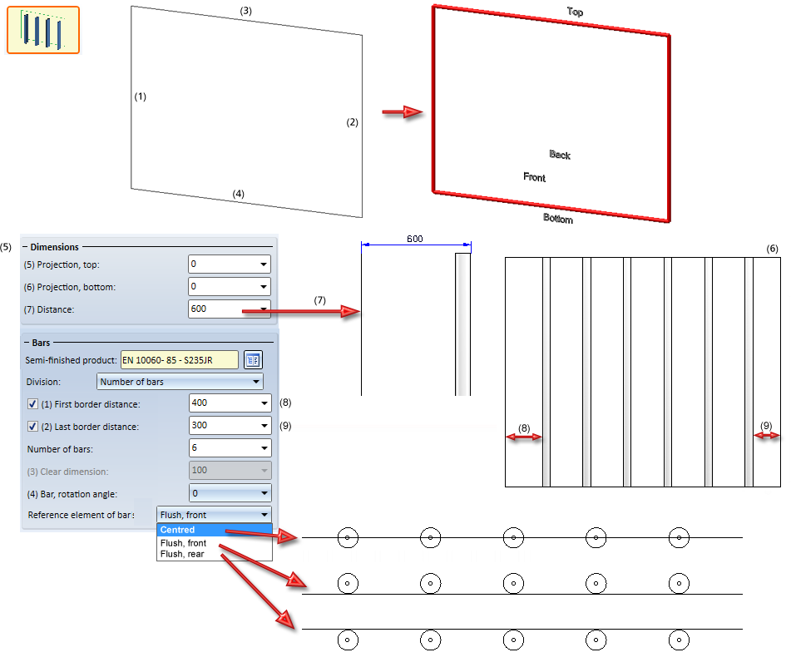Toggle the Last border distance checkbox
This screenshot has height=672, width=791.
(32, 427)
